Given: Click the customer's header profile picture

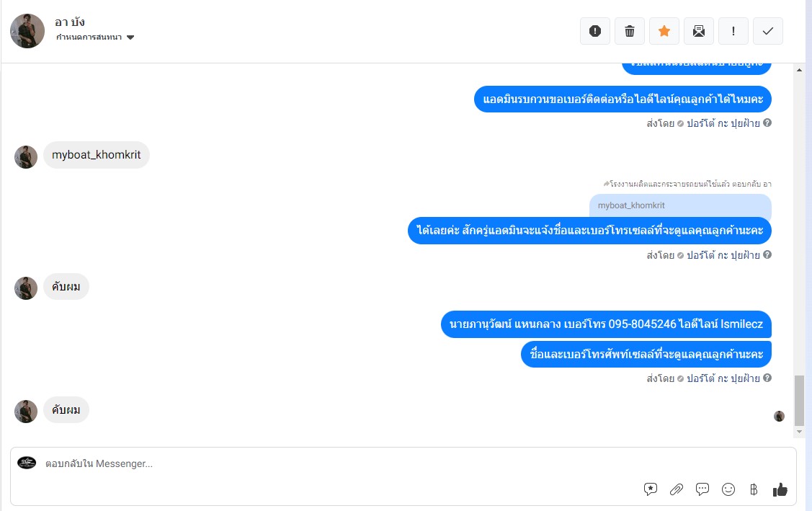Looking at the screenshot, I should [x=27, y=31].
